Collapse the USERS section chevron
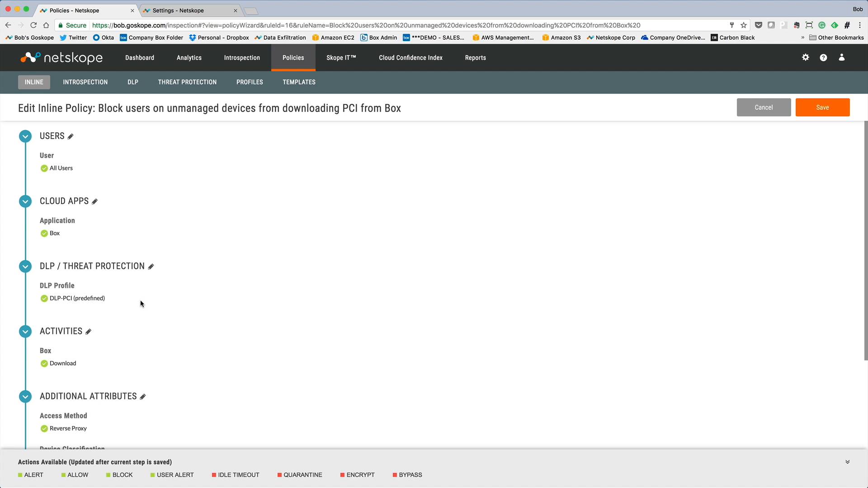This screenshot has width=868, height=488. point(25,136)
